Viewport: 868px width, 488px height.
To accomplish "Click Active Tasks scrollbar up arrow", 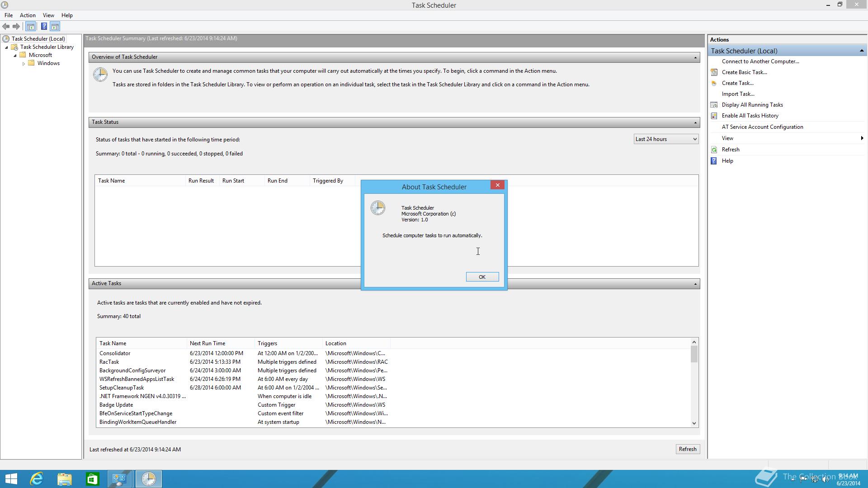I will coord(694,342).
